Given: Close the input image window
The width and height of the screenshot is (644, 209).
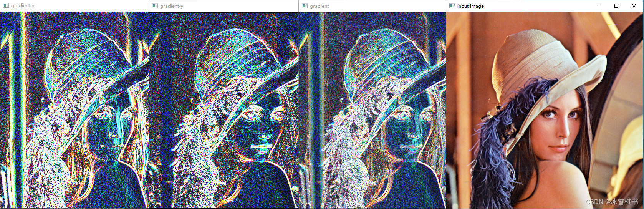Looking at the screenshot, I should 634,6.
